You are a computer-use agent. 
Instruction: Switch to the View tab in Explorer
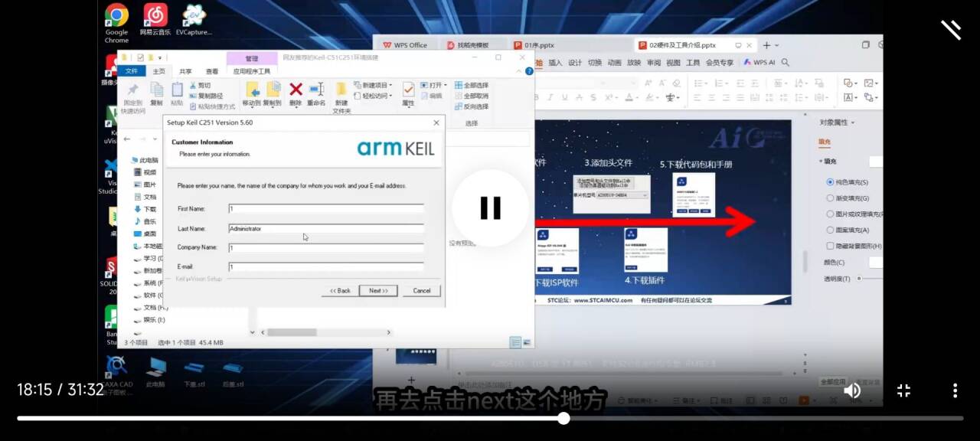212,71
